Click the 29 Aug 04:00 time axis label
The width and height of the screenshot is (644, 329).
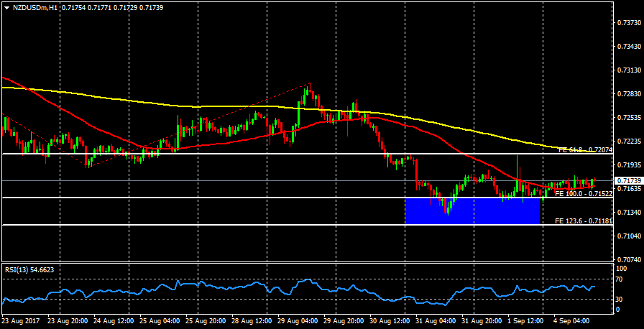click(x=299, y=320)
